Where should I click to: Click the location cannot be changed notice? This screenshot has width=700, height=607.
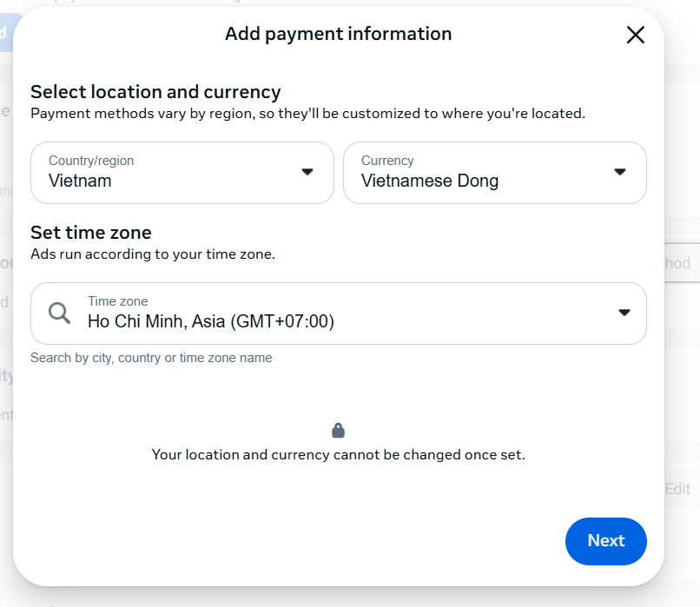pos(338,454)
